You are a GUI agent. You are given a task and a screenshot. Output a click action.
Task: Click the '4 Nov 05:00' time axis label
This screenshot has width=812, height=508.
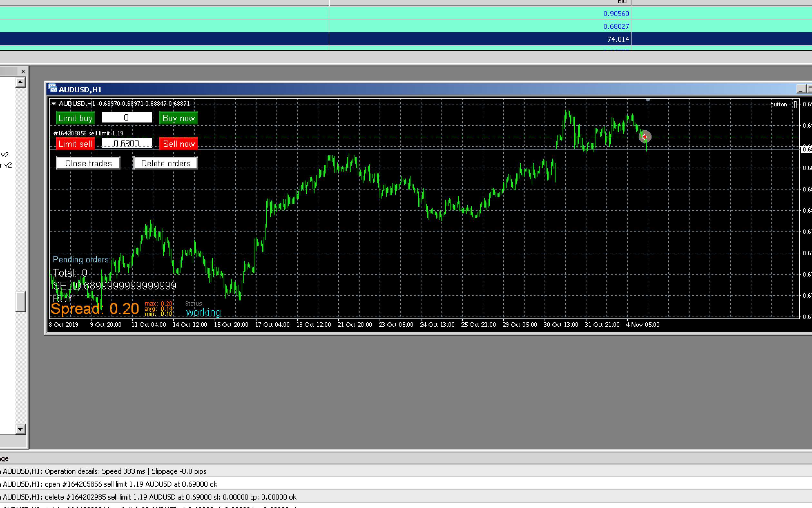click(x=643, y=325)
